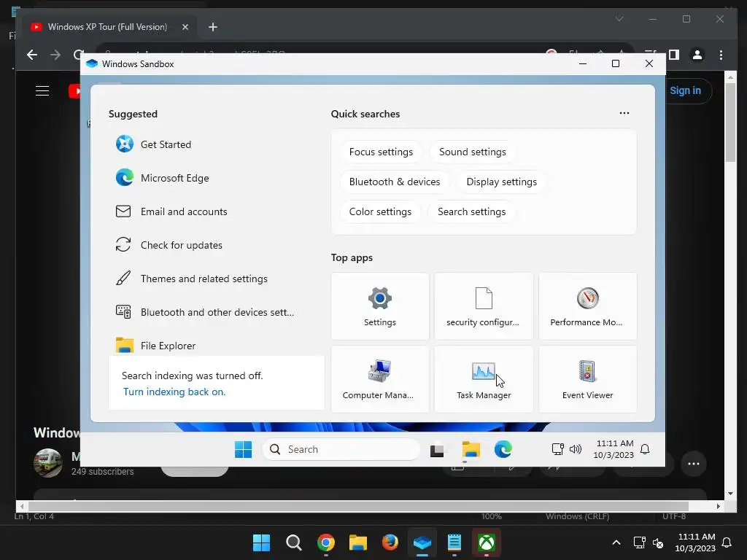
Task: Select Sound settings quick search
Action: 473,152
